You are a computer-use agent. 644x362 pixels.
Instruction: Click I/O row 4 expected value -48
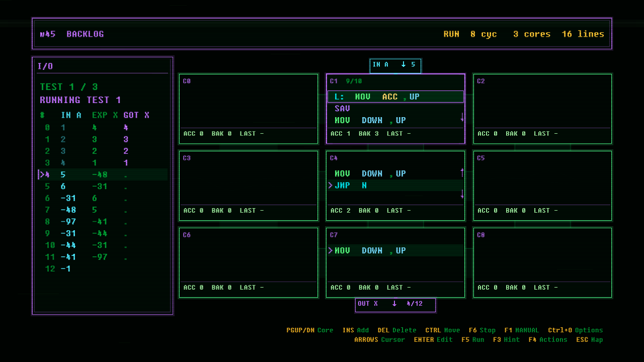100,174
